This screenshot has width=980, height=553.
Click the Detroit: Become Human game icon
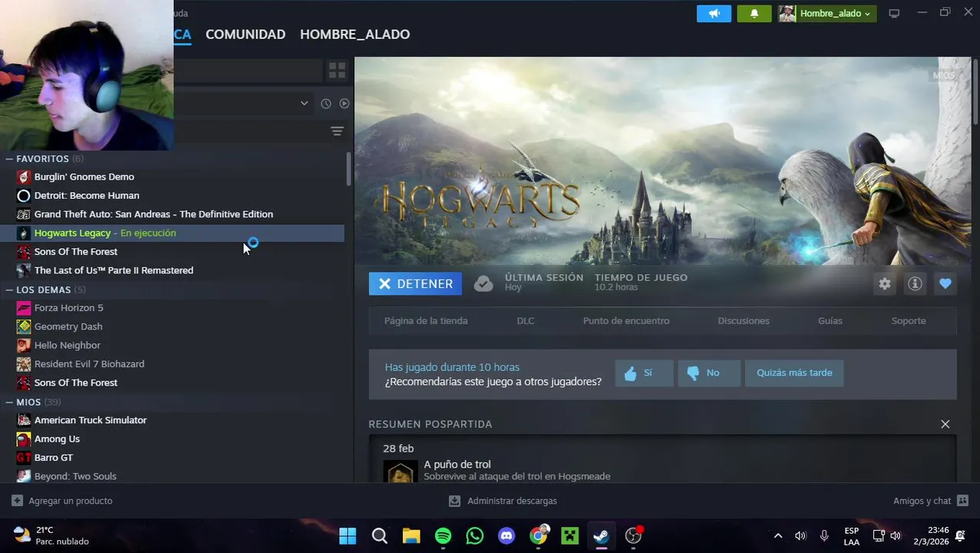pyautogui.click(x=24, y=195)
